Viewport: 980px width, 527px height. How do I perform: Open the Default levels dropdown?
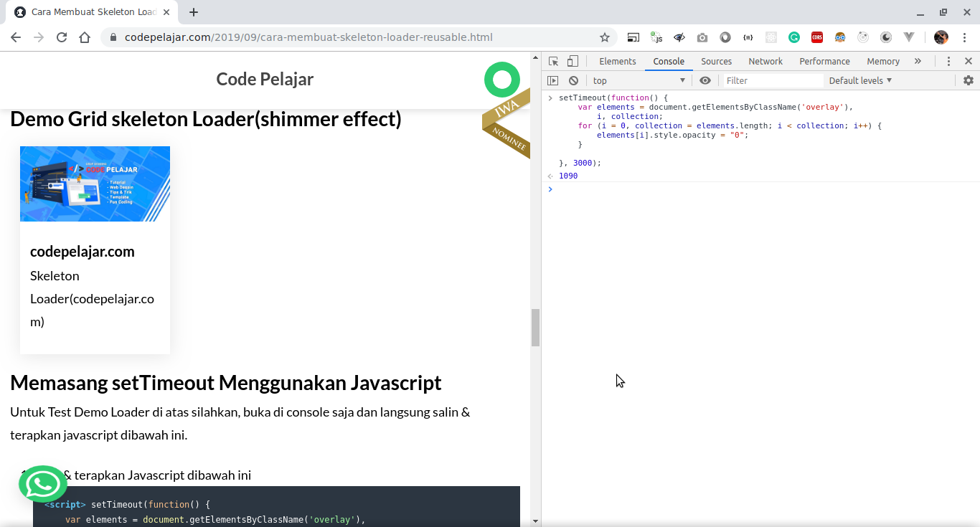pos(860,81)
